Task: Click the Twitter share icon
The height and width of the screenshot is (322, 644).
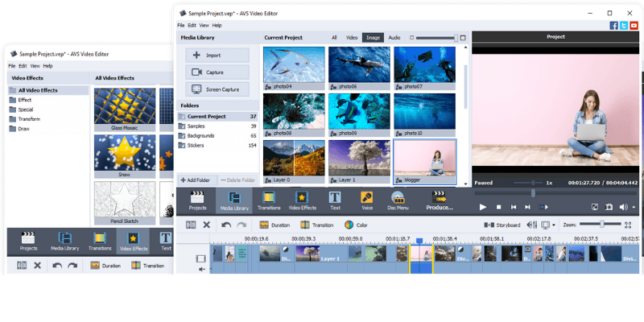Action: click(624, 26)
